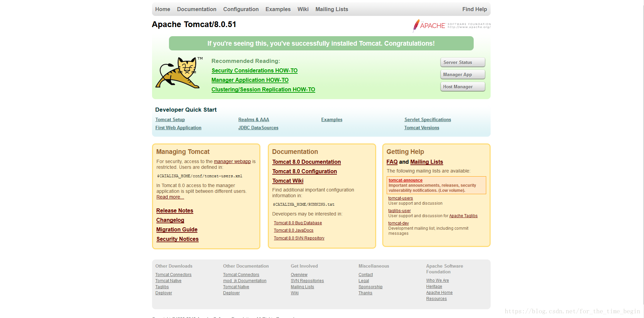This screenshot has width=644, height=318.
Task: Open the Apache Home link
Action: tap(439, 293)
